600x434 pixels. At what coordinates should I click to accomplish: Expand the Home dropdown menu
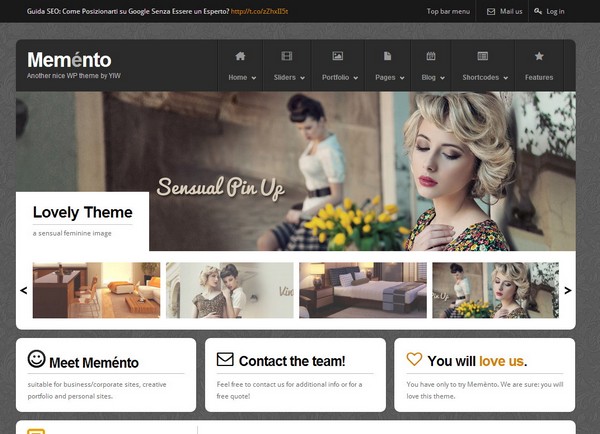241,77
